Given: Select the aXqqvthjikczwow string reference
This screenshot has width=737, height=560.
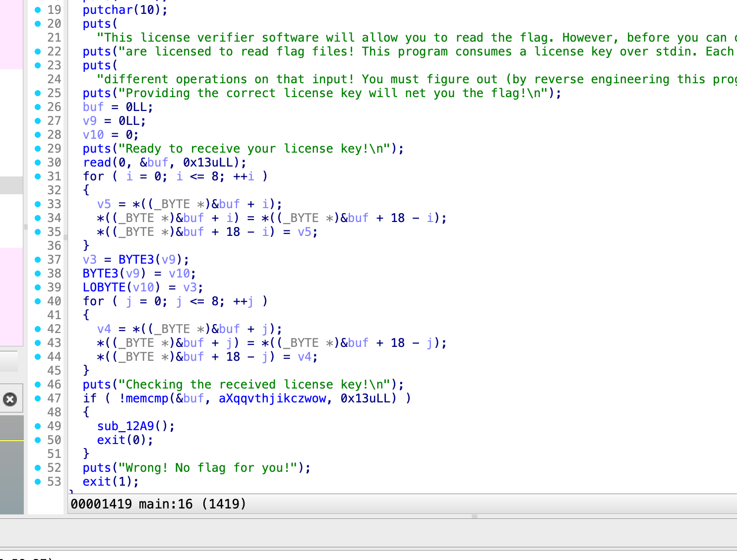Looking at the screenshot, I should 272,398.
